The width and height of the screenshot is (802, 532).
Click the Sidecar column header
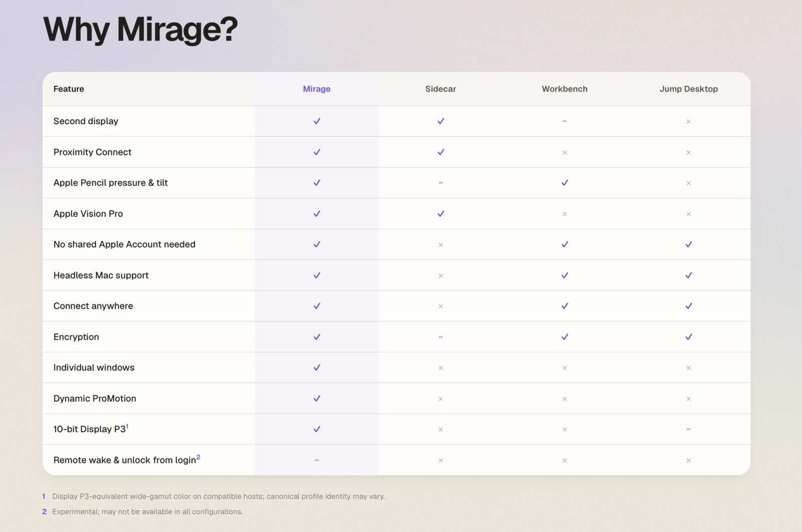[x=441, y=89]
